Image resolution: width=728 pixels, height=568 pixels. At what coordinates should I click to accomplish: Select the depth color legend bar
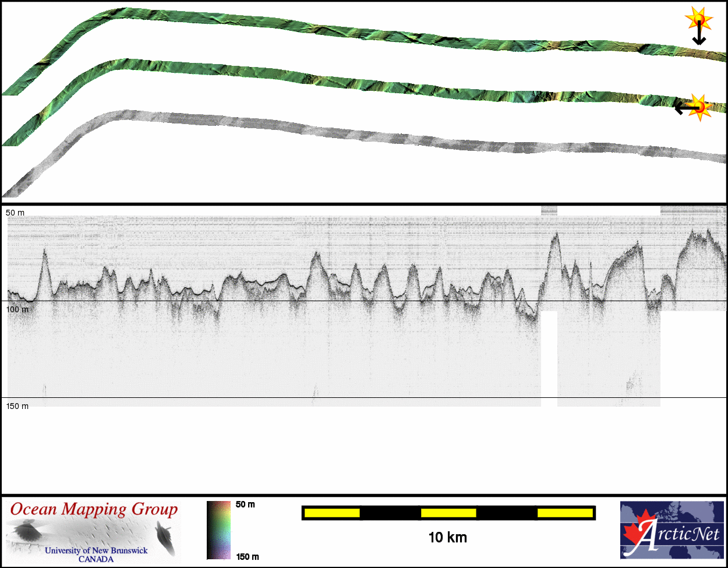(218, 530)
